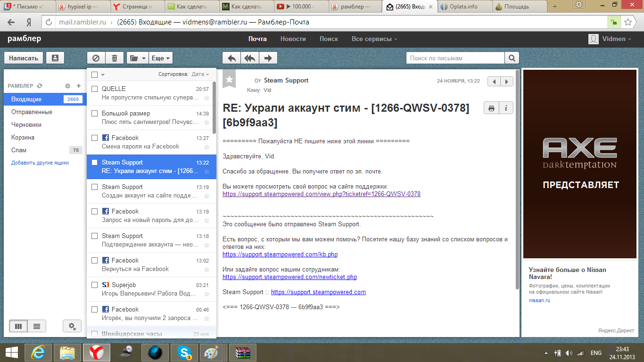Open Skype from the taskbar
The height and width of the screenshot is (362, 644).
click(184, 352)
